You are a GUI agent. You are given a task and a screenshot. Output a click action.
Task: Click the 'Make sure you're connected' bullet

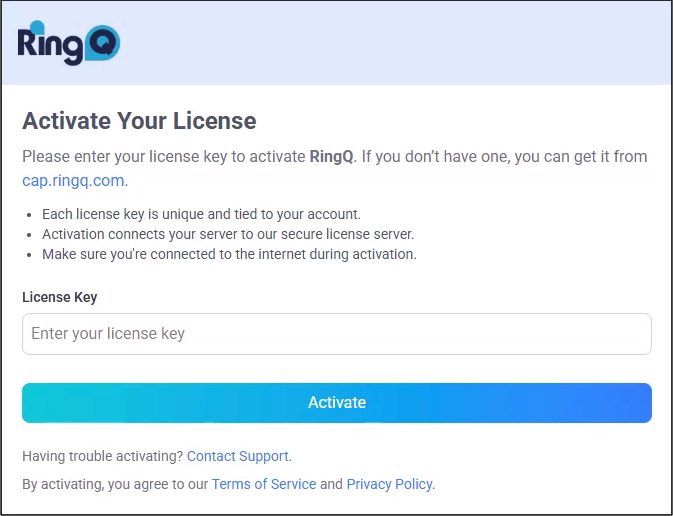229,254
